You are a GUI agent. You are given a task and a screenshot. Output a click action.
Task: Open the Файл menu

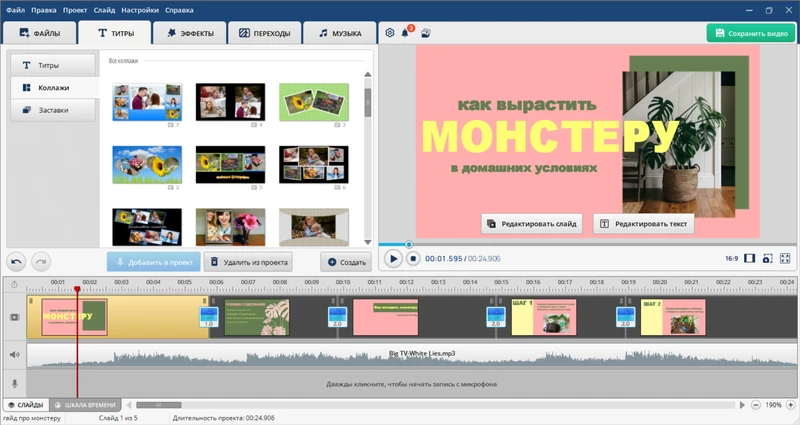point(15,10)
